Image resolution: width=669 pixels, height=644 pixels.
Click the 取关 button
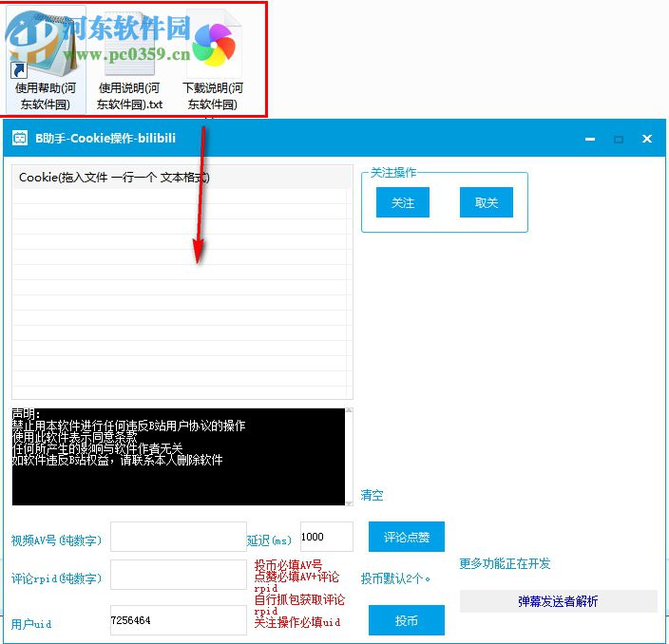click(487, 202)
